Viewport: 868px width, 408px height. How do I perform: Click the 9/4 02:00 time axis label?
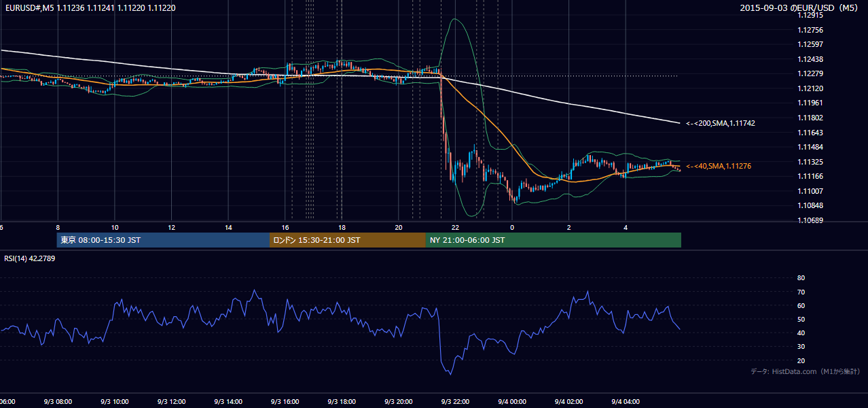click(x=568, y=402)
